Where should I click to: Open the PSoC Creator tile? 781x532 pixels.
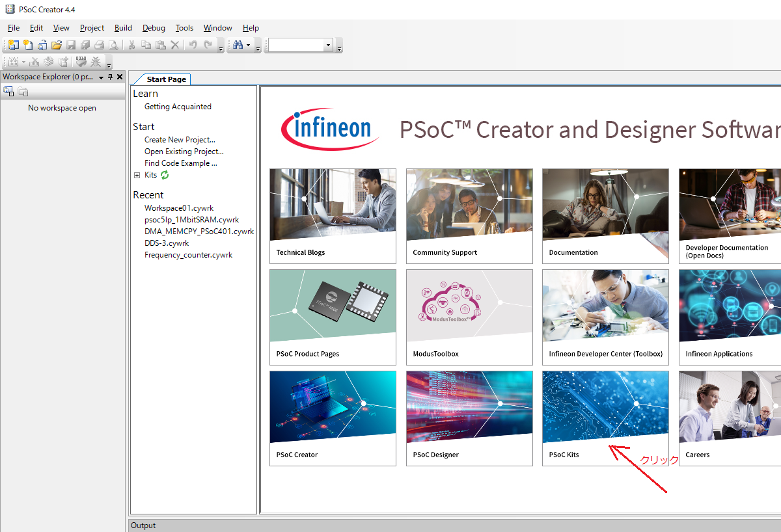click(x=333, y=418)
